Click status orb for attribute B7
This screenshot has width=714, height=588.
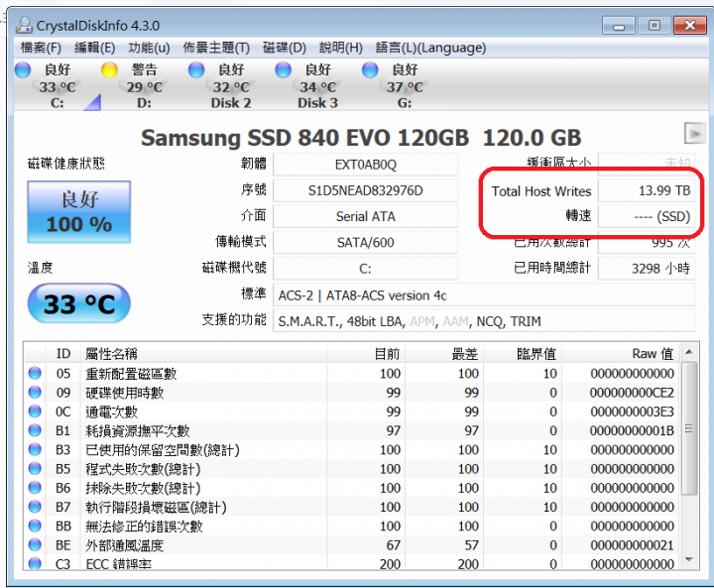pyautogui.click(x=35, y=507)
